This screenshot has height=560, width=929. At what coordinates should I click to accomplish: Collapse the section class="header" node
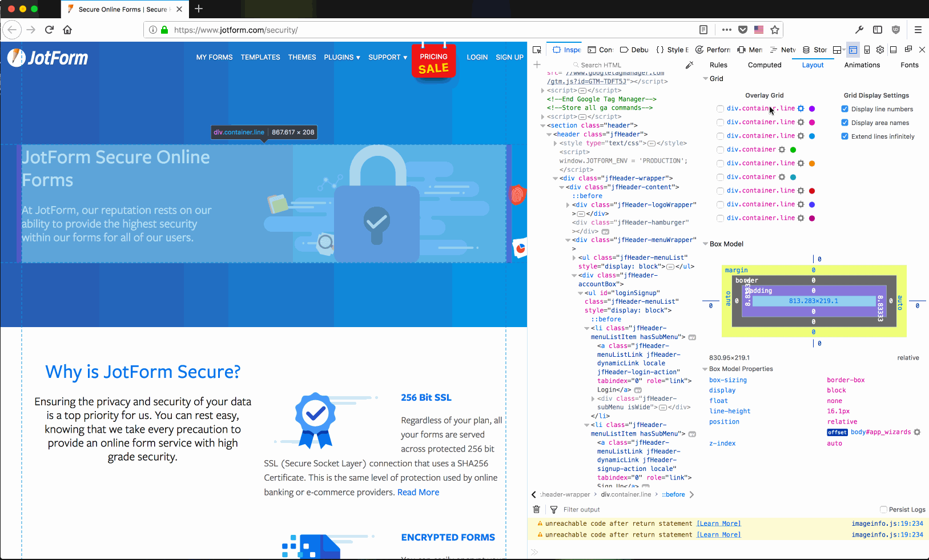[542, 126]
